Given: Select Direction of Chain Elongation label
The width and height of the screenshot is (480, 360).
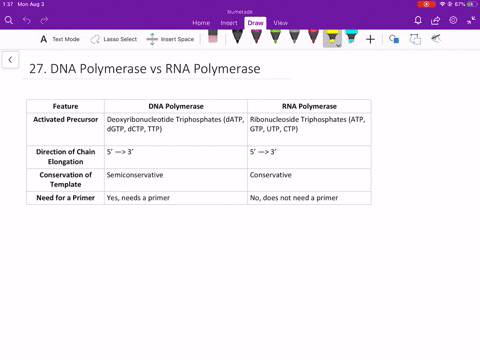Looking at the screenshot, I should click(65, 157).
